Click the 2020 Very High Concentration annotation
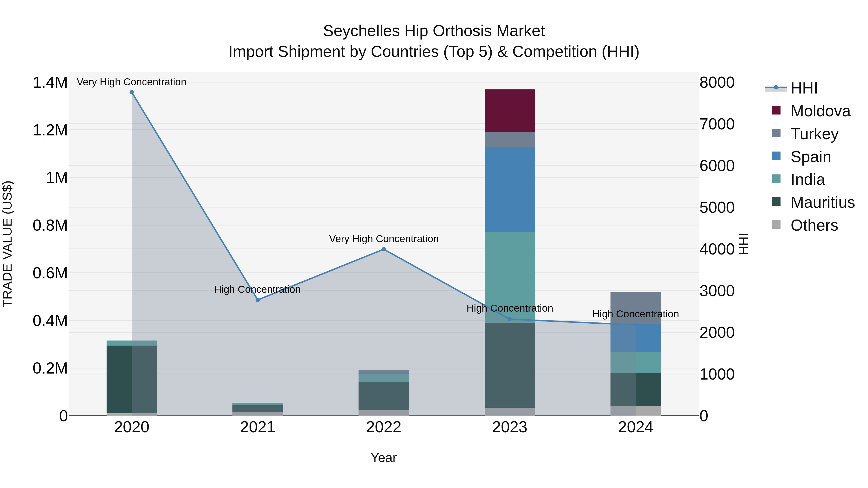 131,82
